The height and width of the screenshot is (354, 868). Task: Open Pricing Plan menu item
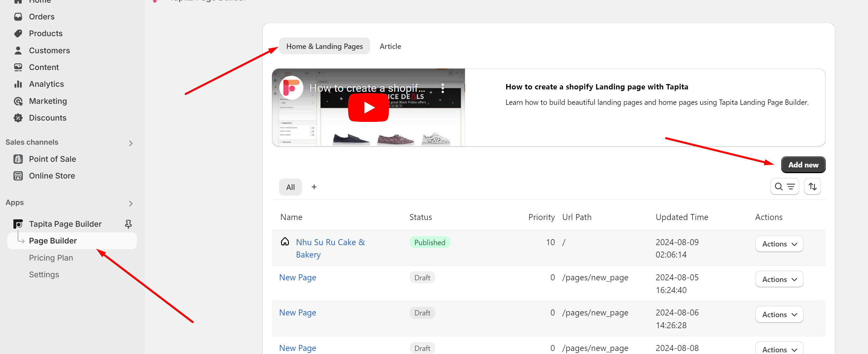click(51, 258)
